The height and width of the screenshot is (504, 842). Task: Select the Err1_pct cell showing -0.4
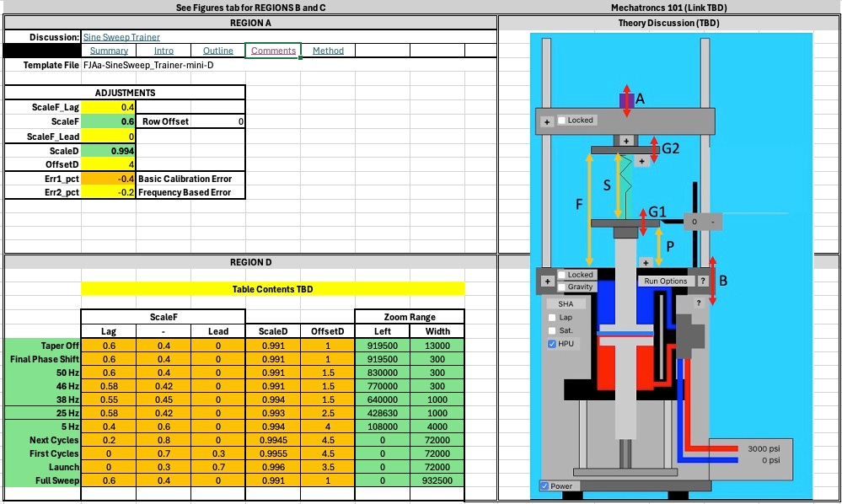point(109,179)
